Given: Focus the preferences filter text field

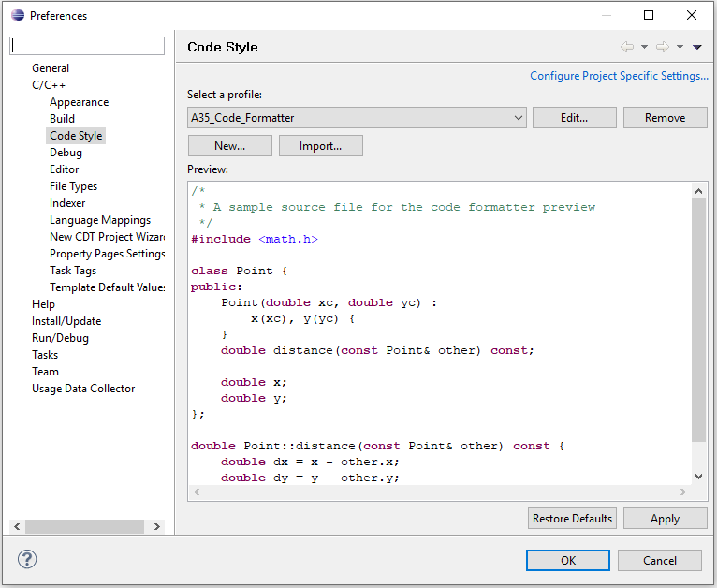Looking at the screenshot, I should tap(87, 46).
